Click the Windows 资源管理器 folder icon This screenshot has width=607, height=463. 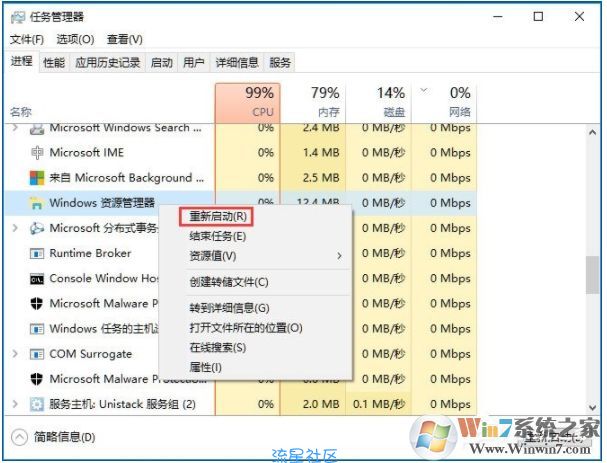tap(37, 203)
